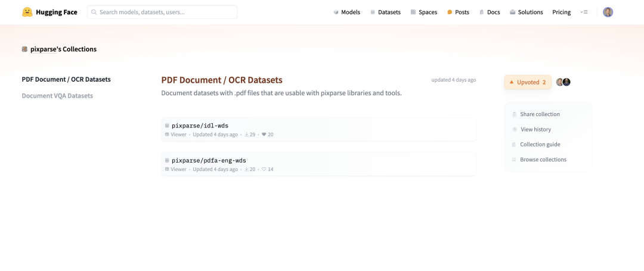This screenshot has width=644, height=271.
Task: Click the search magnifier icon
Action: click(x=94, y=13)
